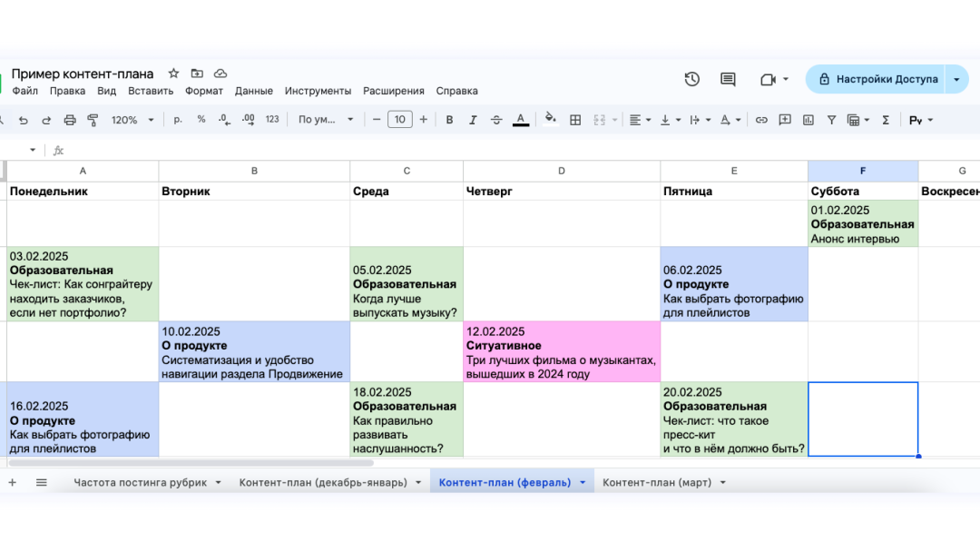Click the font size input field
The height and width of the screenshot is (552, 980).
coord(399,120)
